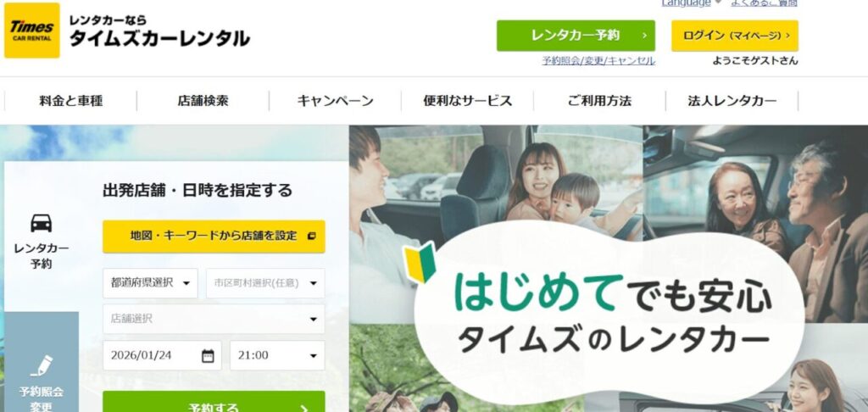Click the green beginner leaf mark on banner

pyautogui.click(x=420, y=263)
